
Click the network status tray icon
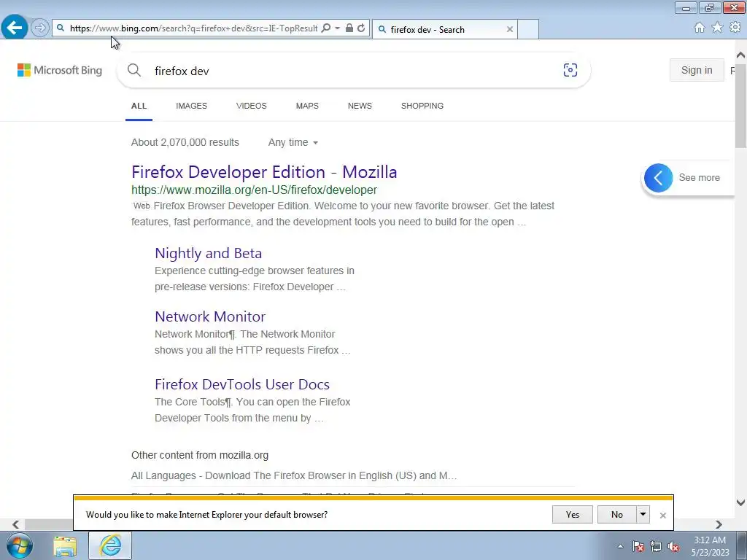[656, 546]
